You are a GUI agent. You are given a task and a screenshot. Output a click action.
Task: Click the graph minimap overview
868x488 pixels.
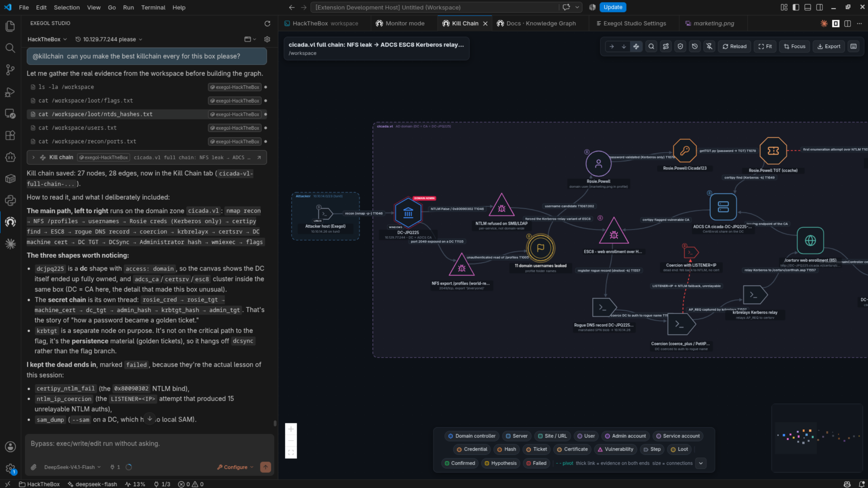[x=817, y=437]
